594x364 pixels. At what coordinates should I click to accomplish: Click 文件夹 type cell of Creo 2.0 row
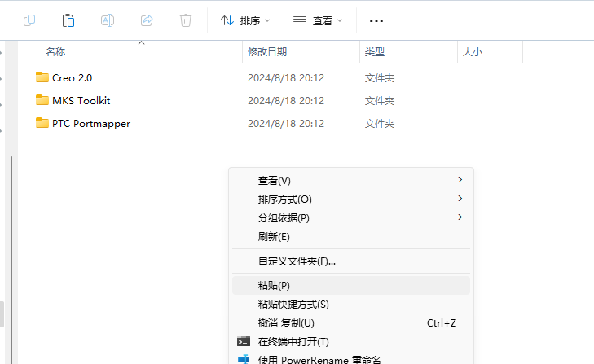pos(380,78)
